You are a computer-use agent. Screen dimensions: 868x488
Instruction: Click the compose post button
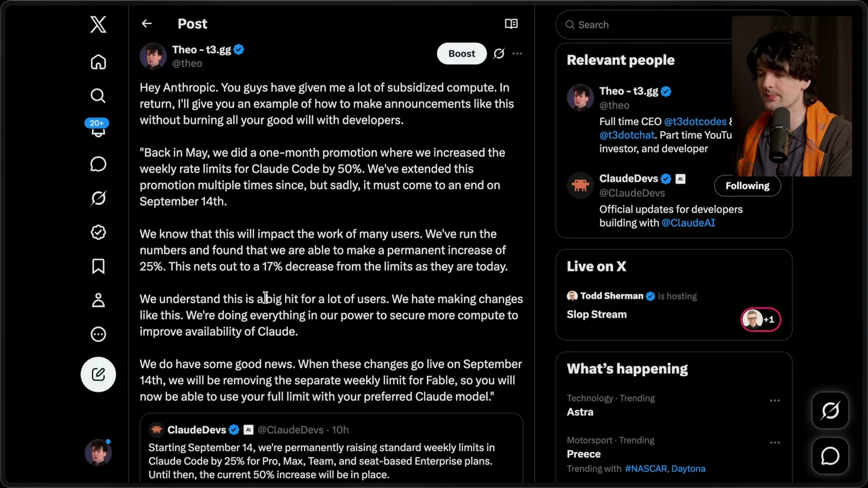(98, 374)
